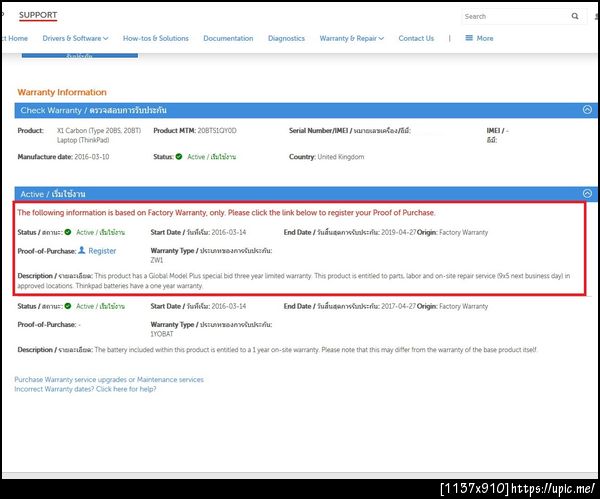Collapse the Check Warranty section chevron
Image resolution: width=600 pixels, height=499 pixels.
pyautogui.click(x=587, y=110)
